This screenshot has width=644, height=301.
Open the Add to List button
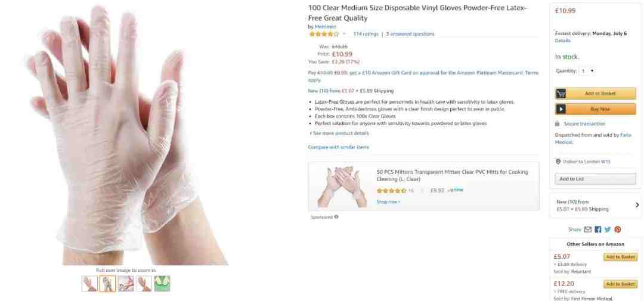point(596,179)
